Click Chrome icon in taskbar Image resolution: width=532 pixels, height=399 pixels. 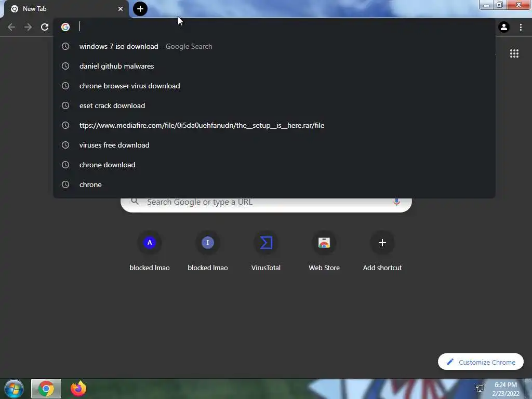(46, 389)
